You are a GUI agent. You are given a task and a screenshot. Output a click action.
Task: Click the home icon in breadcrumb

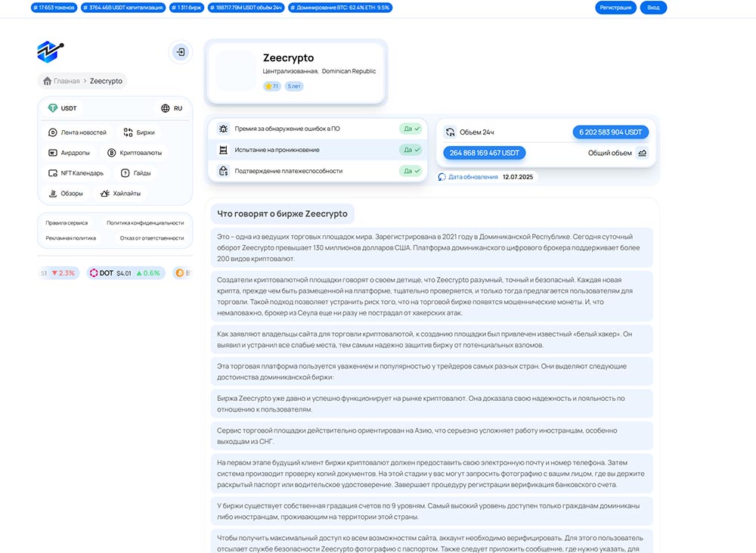tap(48, 81)
